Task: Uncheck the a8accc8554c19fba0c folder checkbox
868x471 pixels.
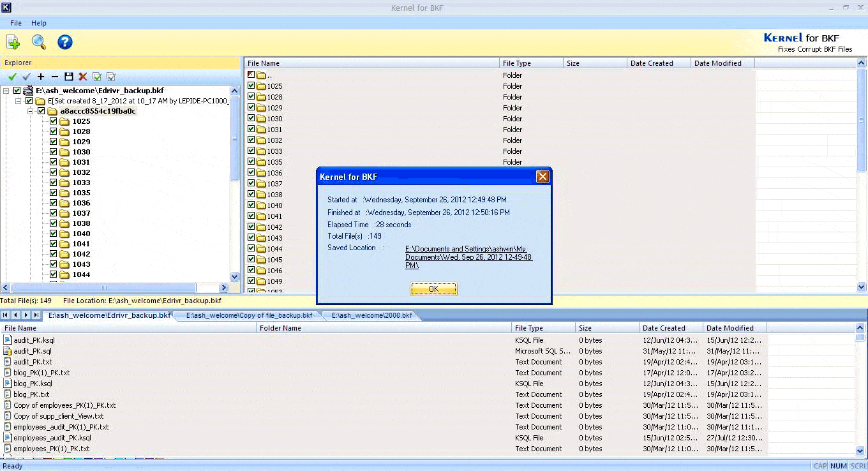Action: [41, 111]
